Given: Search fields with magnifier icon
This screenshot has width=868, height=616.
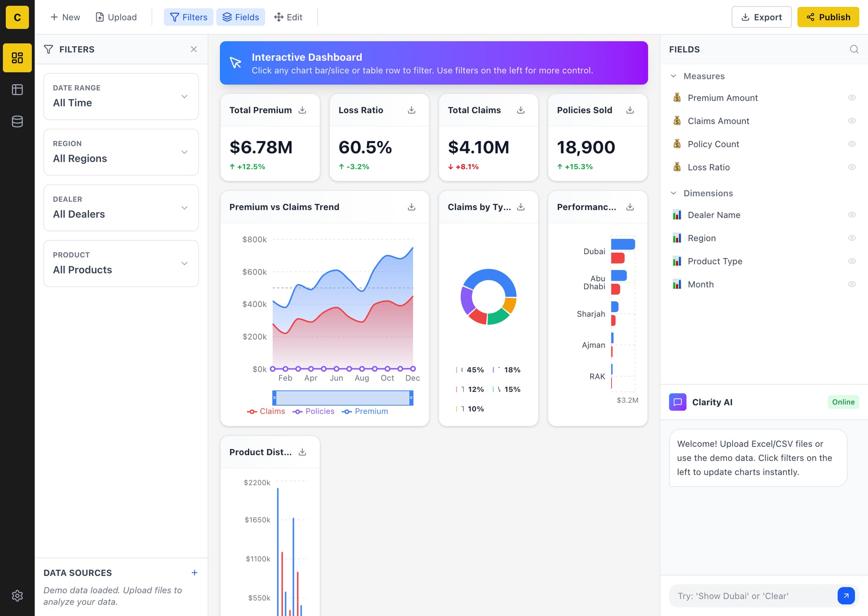Looking at the screenshot, I should [854, 49].
